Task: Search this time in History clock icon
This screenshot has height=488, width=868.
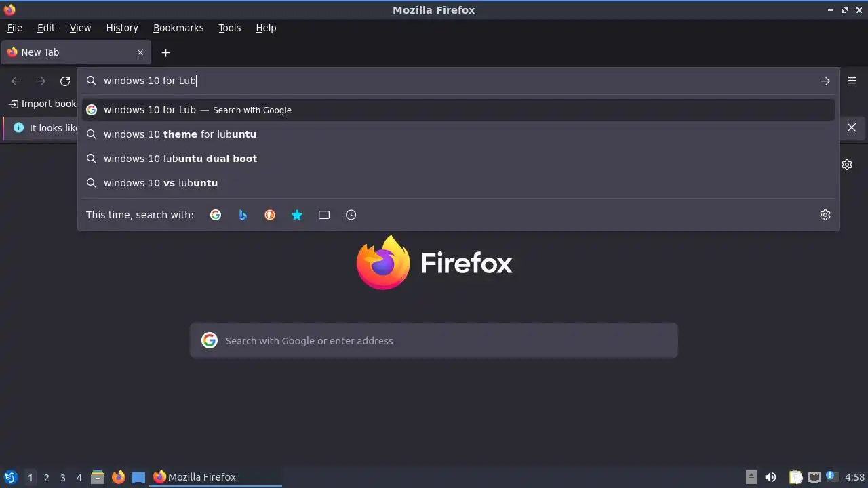Action: (x=351, y=215)
